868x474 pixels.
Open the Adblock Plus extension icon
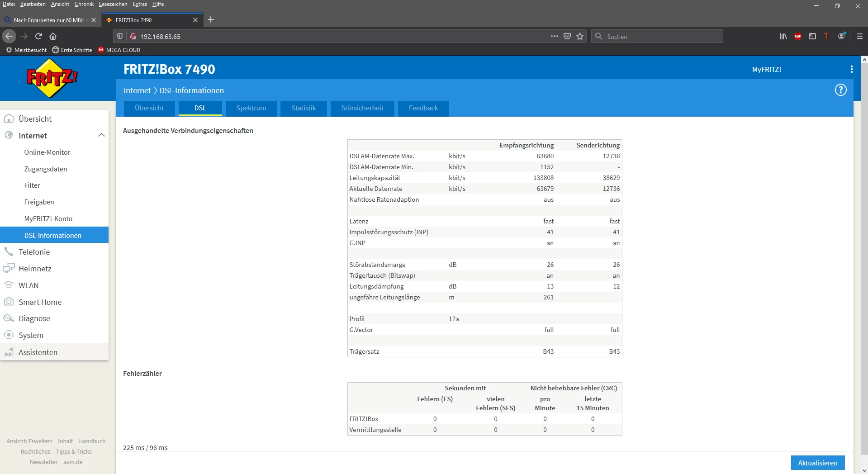coord(798,36)
